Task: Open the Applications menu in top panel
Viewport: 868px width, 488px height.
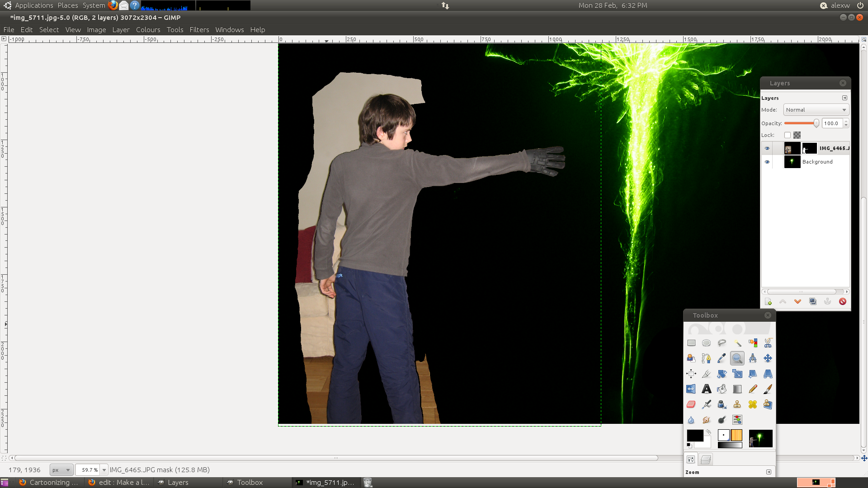Action: 34,5
